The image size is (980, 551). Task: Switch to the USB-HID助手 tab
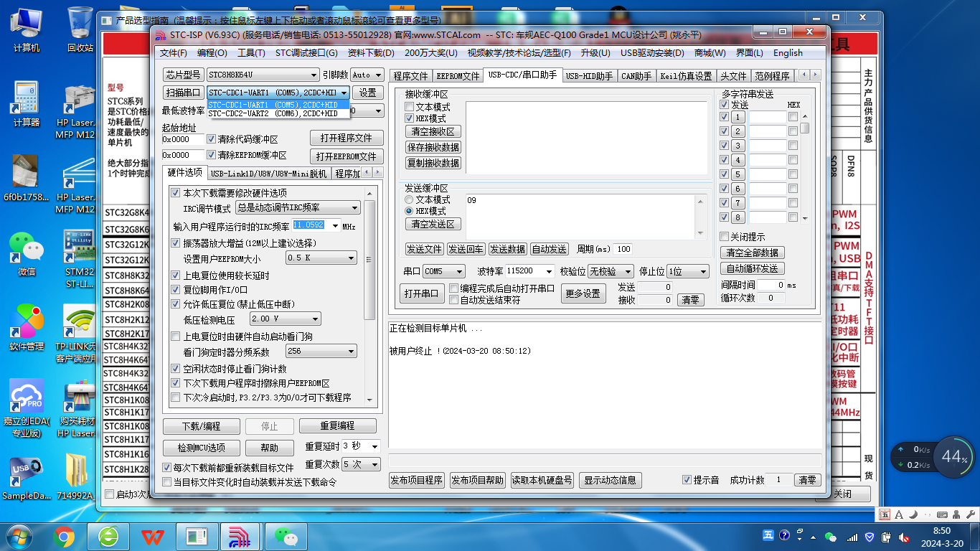click(589, 75)
